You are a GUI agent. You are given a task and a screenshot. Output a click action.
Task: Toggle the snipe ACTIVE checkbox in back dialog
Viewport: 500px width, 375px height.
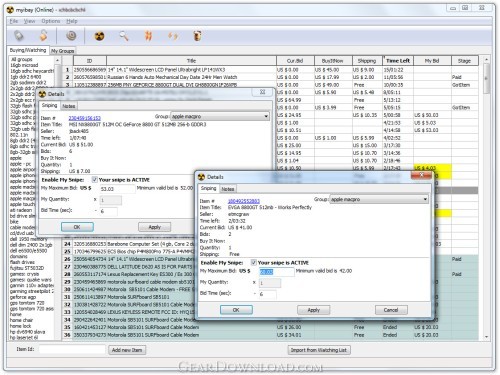(95, 180)
